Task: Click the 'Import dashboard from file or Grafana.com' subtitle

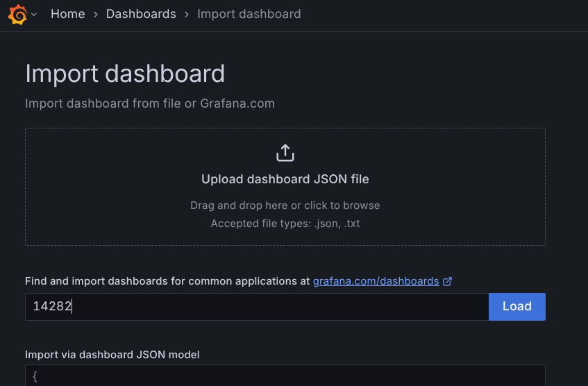Action: 150,103
